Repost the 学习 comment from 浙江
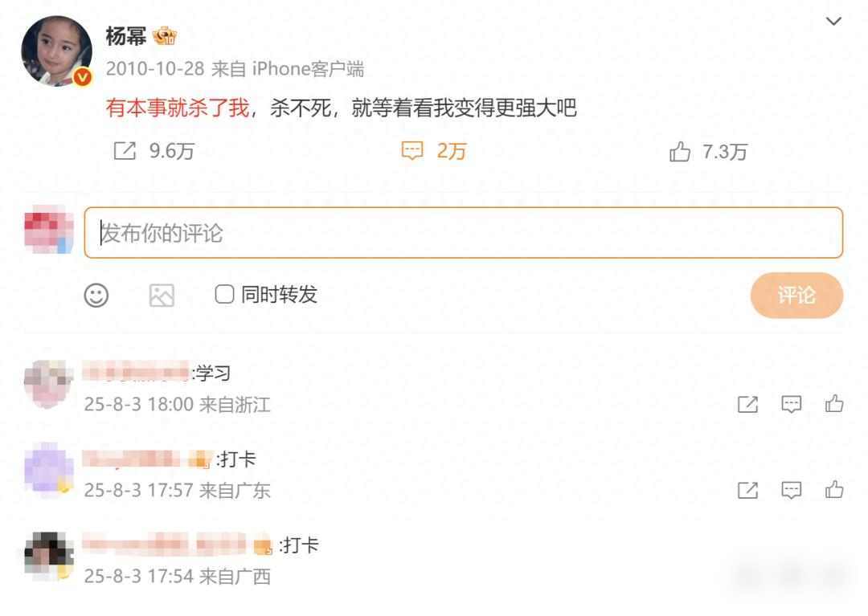The width and height of the screenshot is (868, 616). (x=747, y=404)
